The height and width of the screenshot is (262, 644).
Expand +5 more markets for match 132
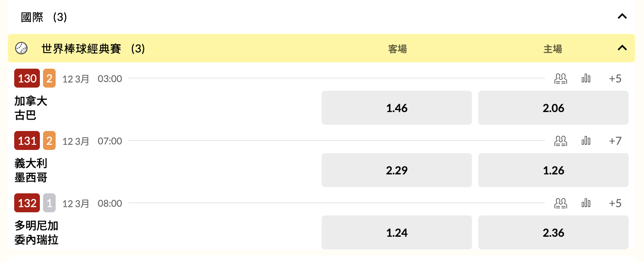pyautogui.click(x=615, y=203)
